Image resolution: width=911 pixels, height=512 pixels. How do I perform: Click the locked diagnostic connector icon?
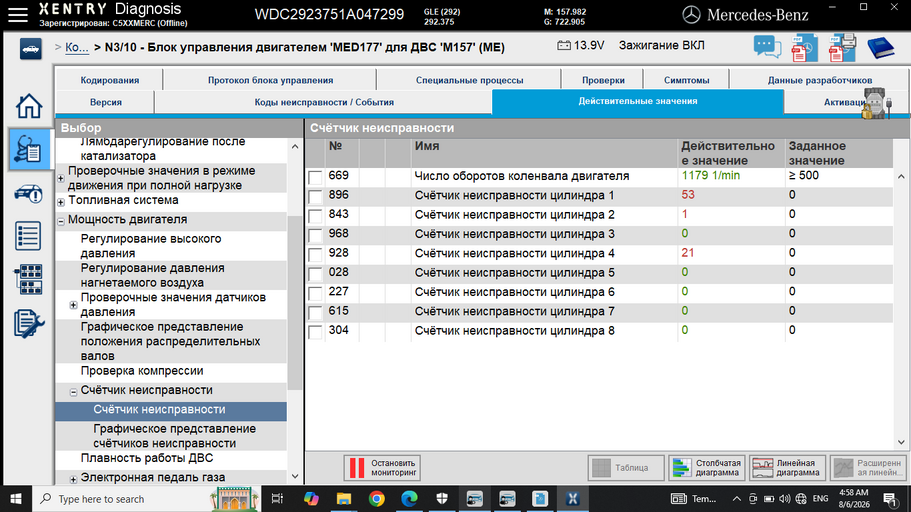[x=876, y=103]
